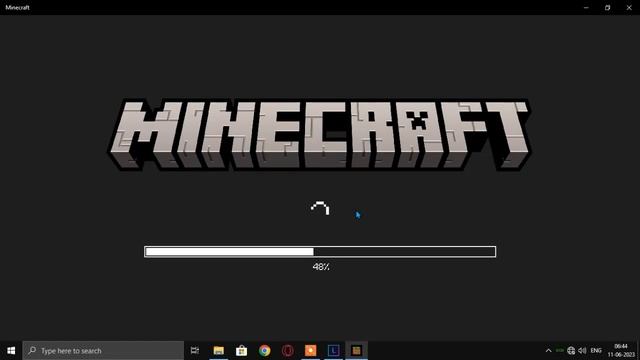Restore down the Minecraft window
Viewport: 640px width, 360px height.
[607, 7]
